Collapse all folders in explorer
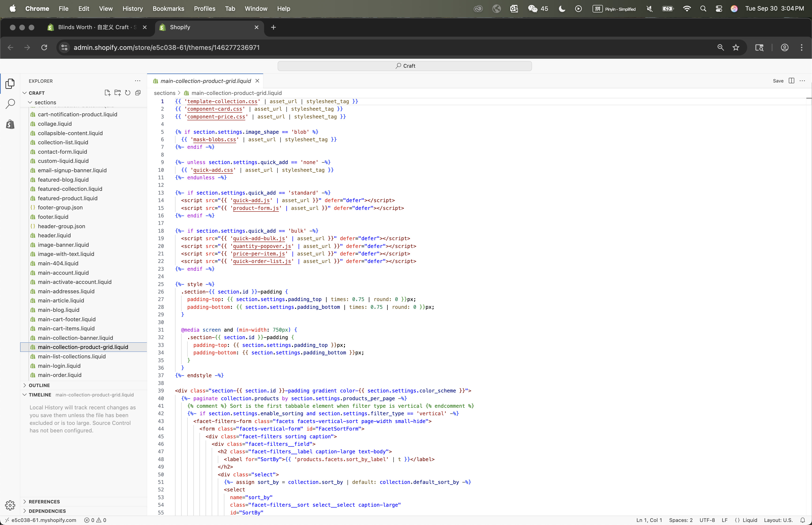The height and width of the screenshot is (525, 812). click(138, 93)
